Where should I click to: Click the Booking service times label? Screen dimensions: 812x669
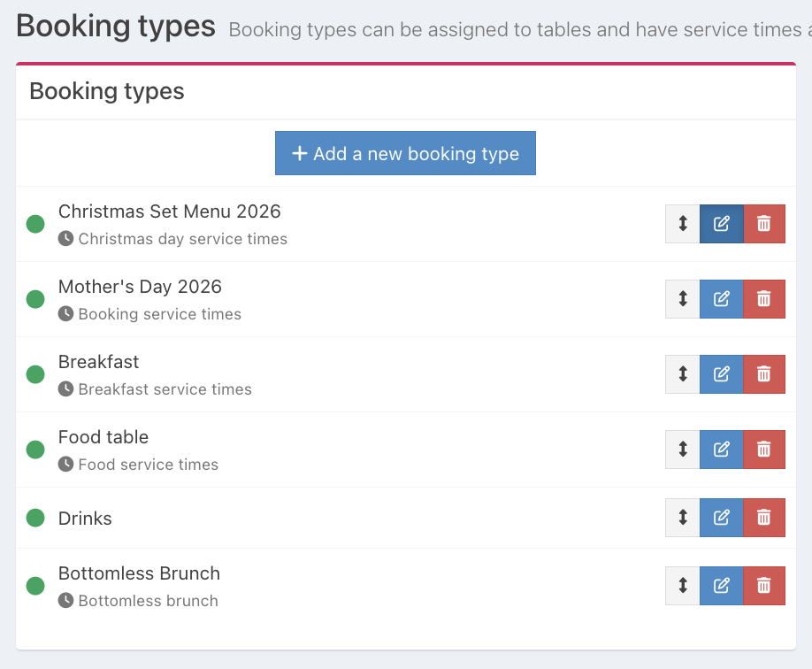pyautogui.click(x=159, y=314)
